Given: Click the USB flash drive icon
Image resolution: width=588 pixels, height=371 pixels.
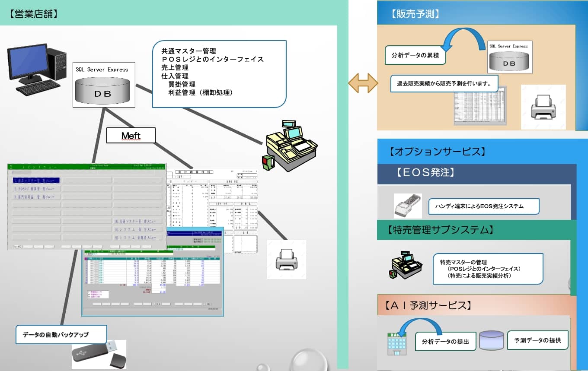Looking at the screenshot, I should click(99, 354).
